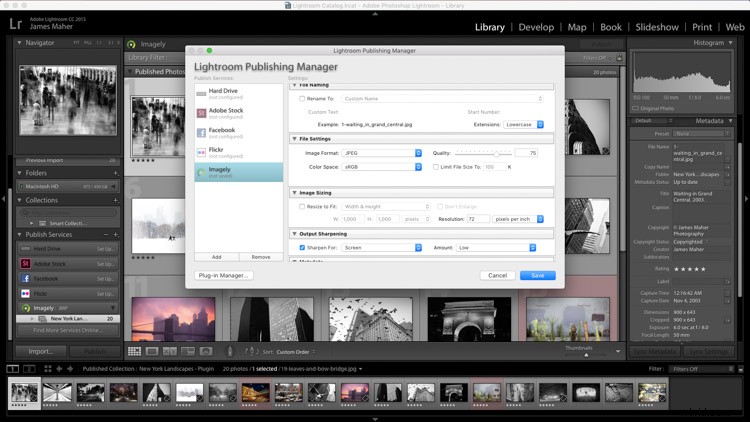The width and height of the screenshot is (750, 422).
Task: Select main window display icon 1
Action: [x=13, y=369]
